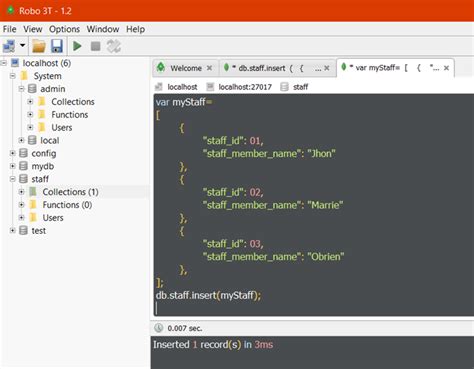Run the script with green play button
Image resolution: width=474 pixels, height=369 pixels.
click(x=77, y=46)
